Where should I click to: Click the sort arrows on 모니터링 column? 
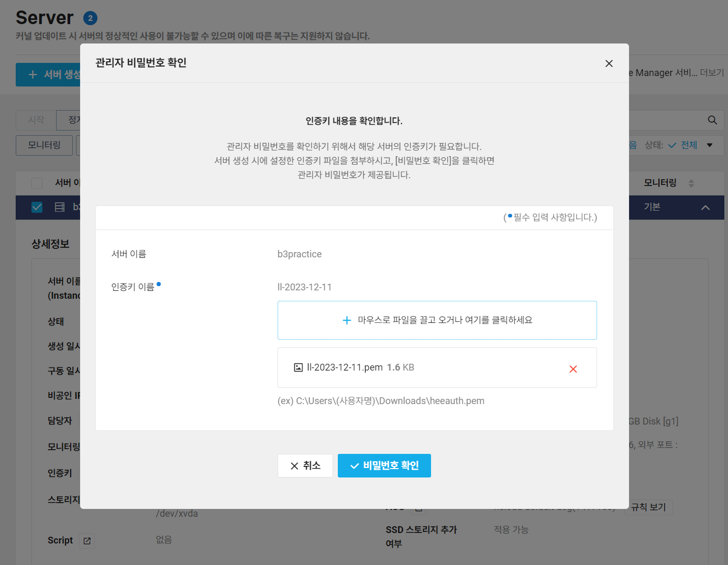(691, 183)
